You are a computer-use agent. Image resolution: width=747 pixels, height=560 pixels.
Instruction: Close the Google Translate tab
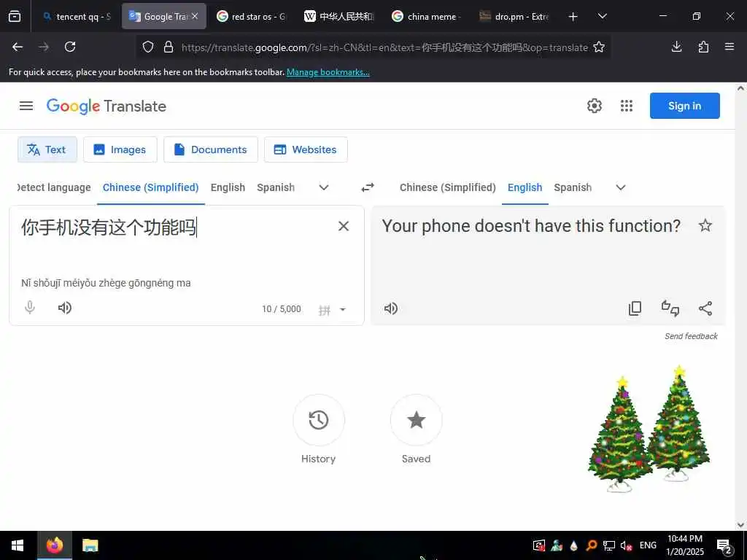click(195, 16)
